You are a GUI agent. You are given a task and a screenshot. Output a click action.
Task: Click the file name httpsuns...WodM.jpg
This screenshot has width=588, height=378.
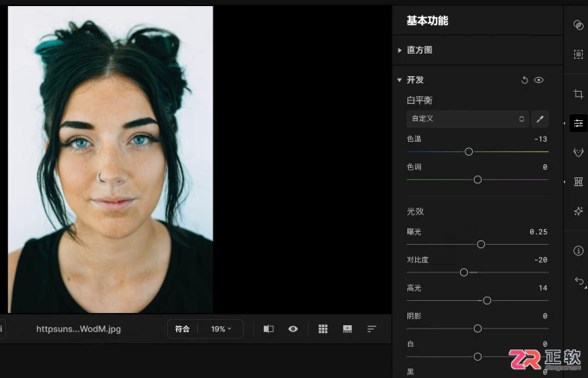(79, 329)
